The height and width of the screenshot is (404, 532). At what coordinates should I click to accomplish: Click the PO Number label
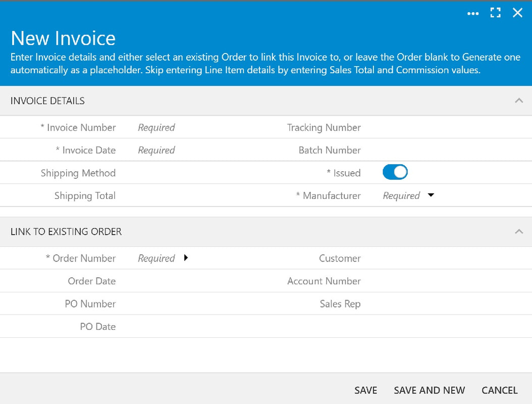[x=90, y=304]
